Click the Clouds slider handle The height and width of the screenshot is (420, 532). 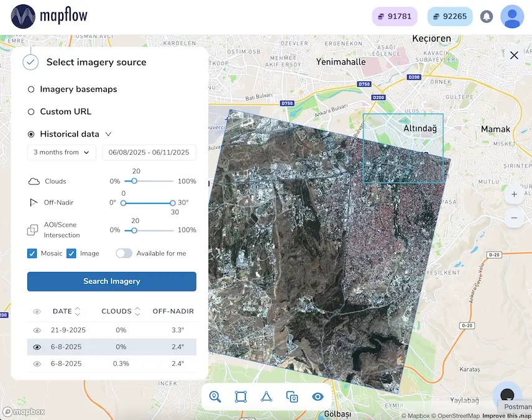click(134, 181)
